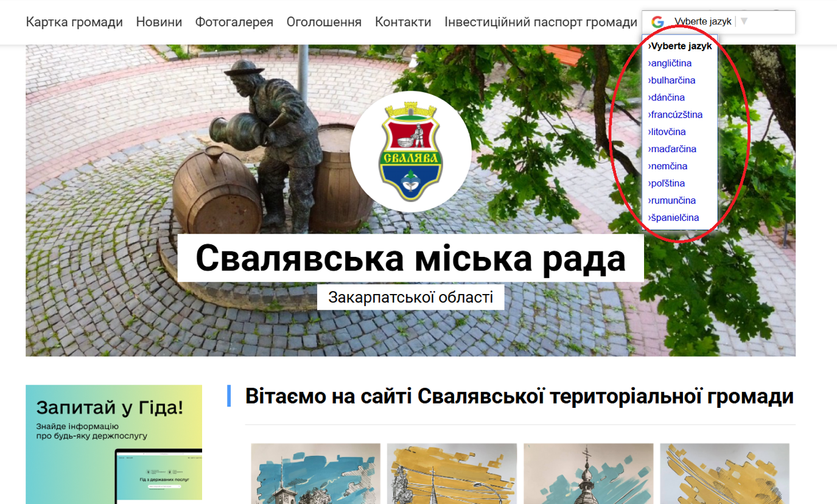The image size is (837, 504).
Task: Open Інвестиційний паспорт громади link
Action: [541, 23]
